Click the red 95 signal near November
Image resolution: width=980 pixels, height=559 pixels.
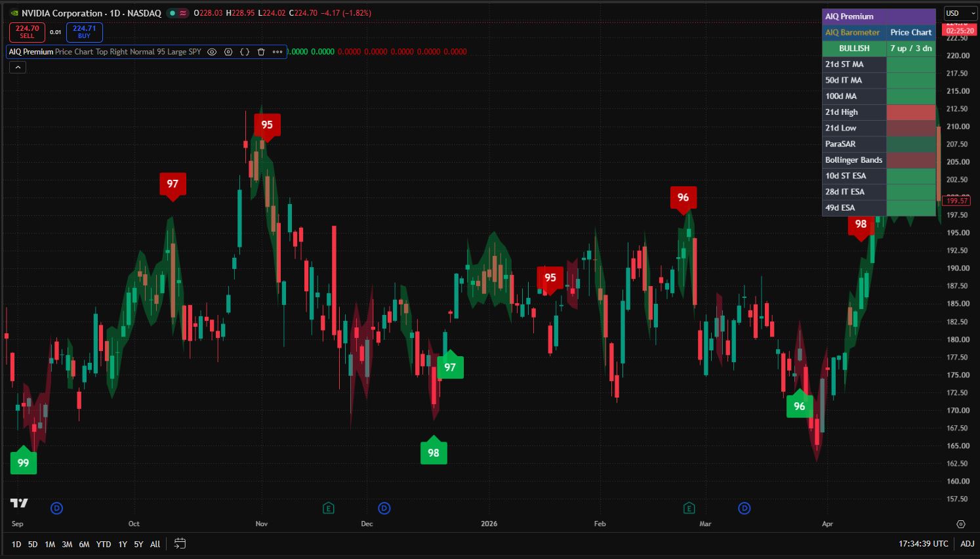267,126
